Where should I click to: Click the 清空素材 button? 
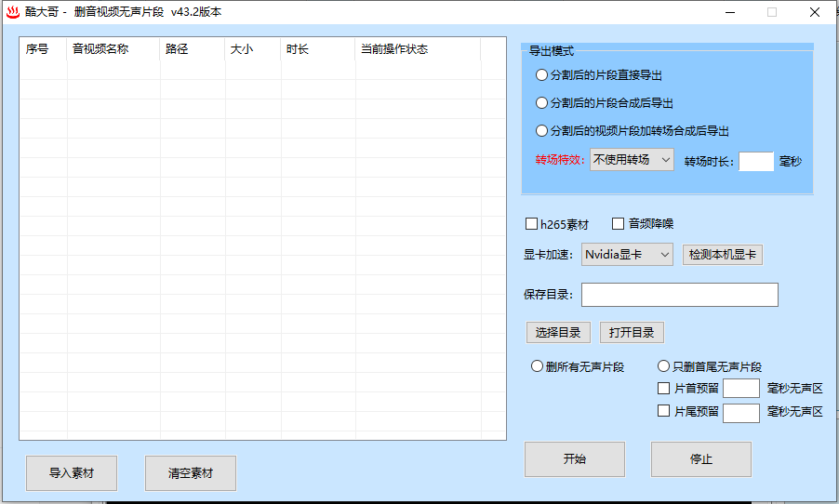point(191,473)
